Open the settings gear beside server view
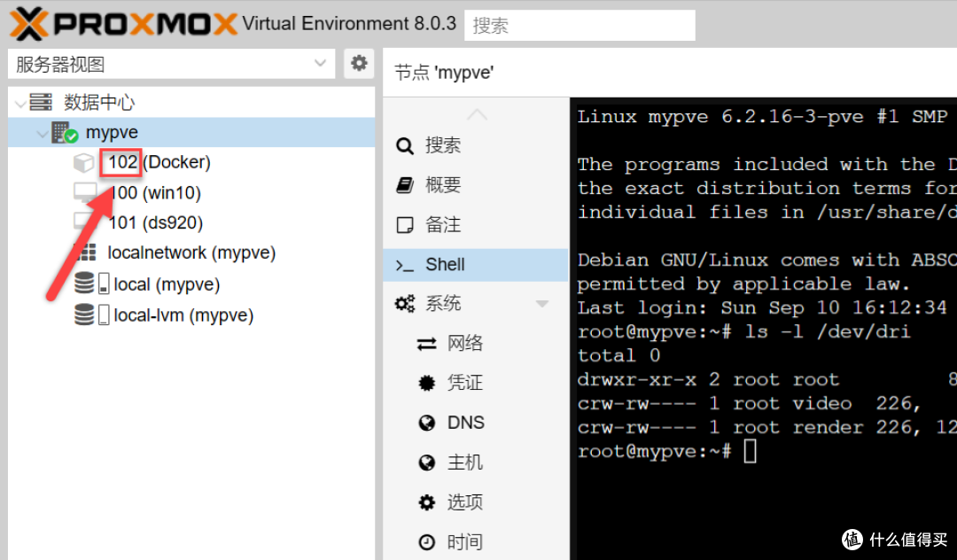 (358, 64)
